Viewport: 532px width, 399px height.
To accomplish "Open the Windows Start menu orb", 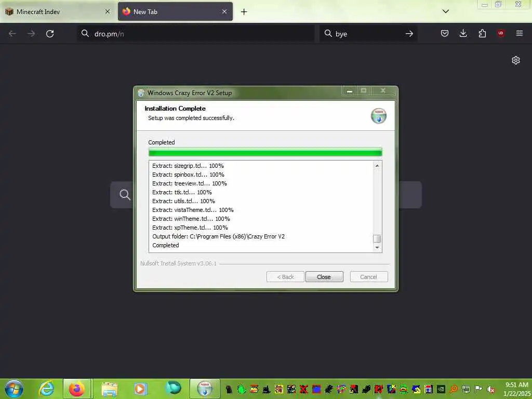I will (14, 389).
